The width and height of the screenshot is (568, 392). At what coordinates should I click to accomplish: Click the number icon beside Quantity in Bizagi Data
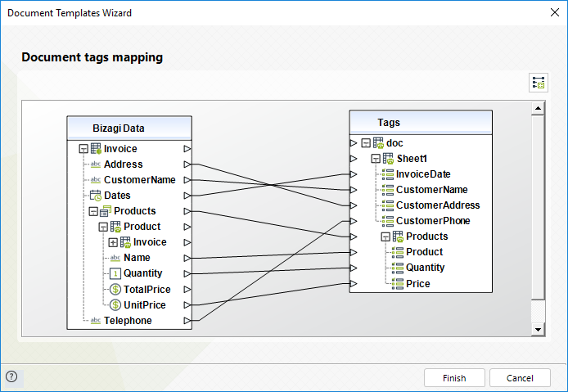[x=115, y=273]
